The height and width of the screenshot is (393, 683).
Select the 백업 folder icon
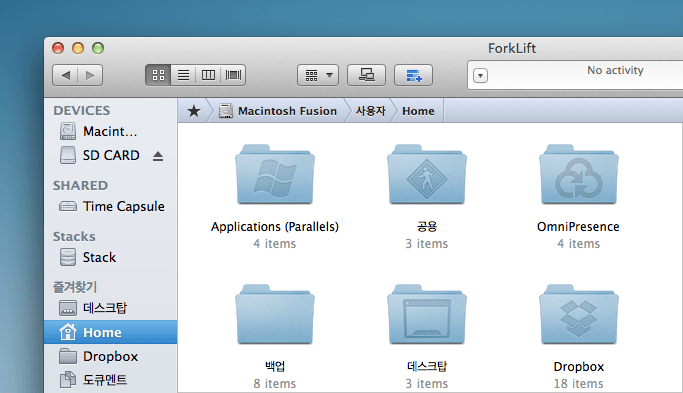click(275, 314)
